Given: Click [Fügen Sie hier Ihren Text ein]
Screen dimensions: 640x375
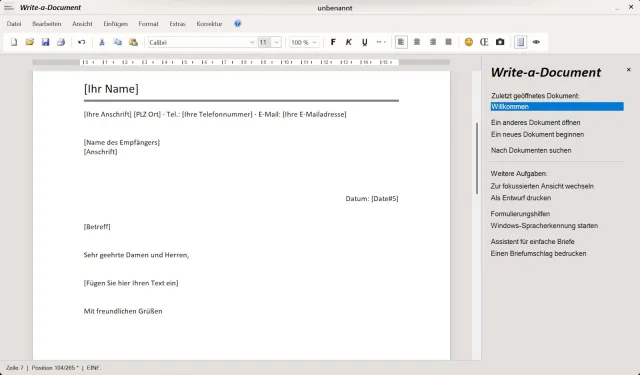Looking at the screenshot, I should pos(131,283).
